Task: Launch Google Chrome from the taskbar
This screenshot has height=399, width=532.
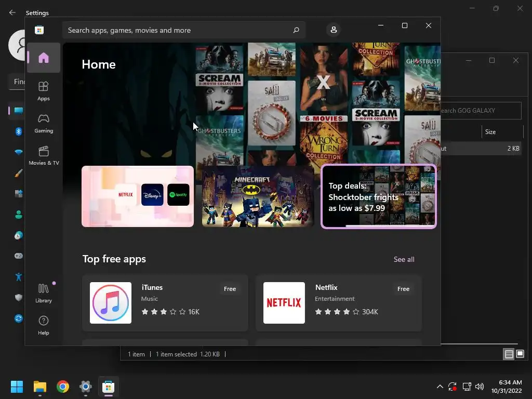Action: point(63,387)
